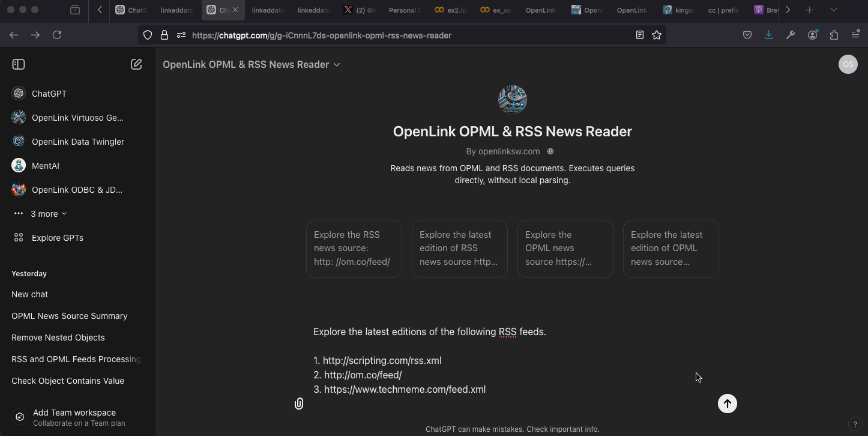Select 'Explore the latest edition of OPML' card
Viewport: 868px width, 436px height.
click(671, 249)
